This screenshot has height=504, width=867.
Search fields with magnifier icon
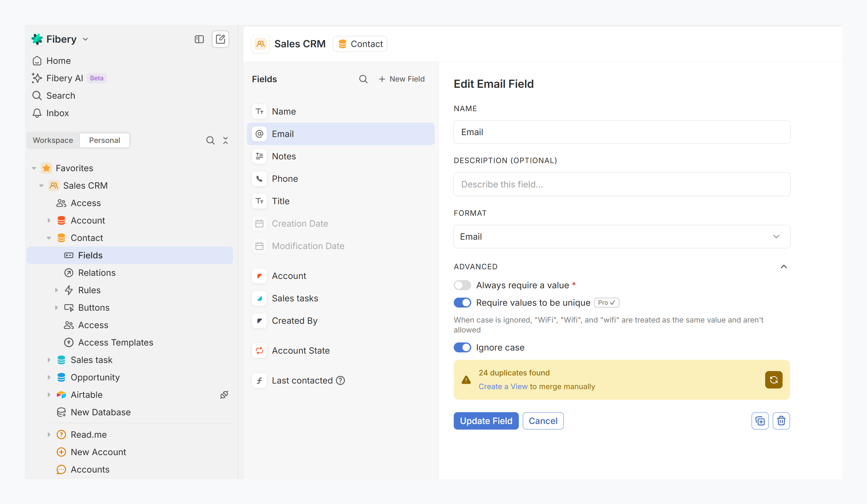pos(363,79)
